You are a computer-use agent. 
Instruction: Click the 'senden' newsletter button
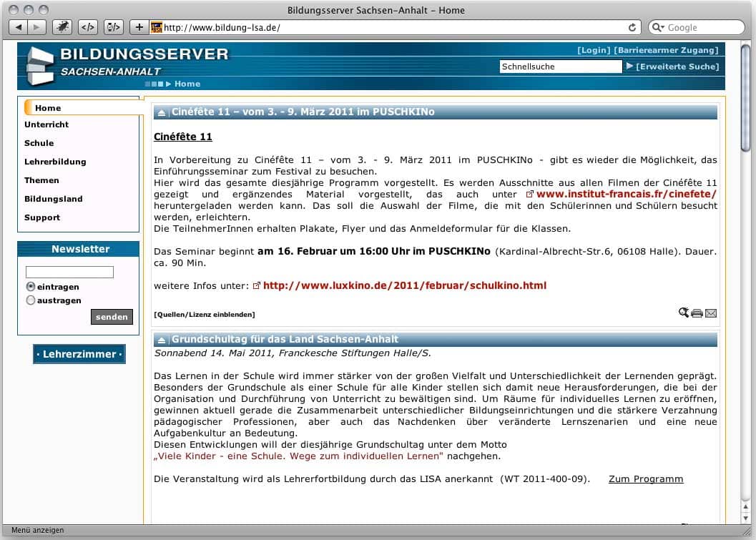[x=112, y=317]
